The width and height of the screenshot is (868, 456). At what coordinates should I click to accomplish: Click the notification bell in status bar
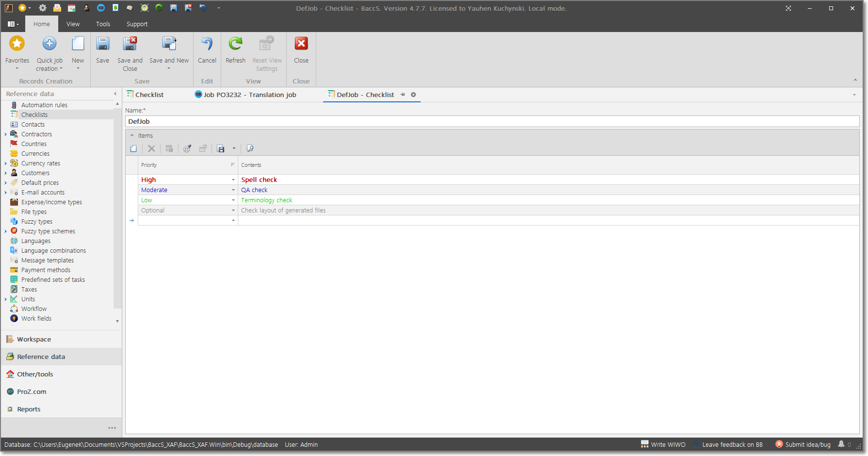pyautogui.click(x=841, y=444)
